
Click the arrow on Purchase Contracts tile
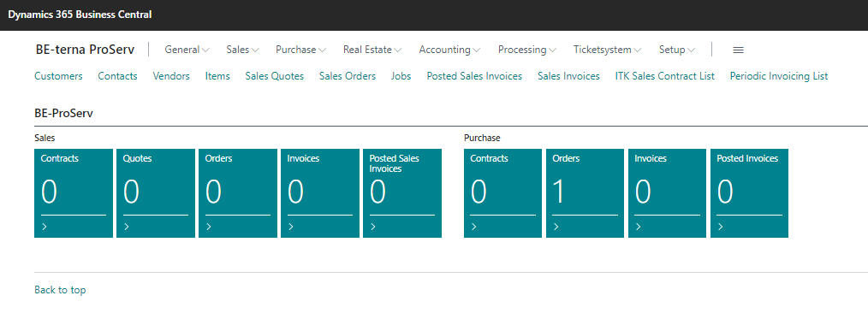pos(473,226)
